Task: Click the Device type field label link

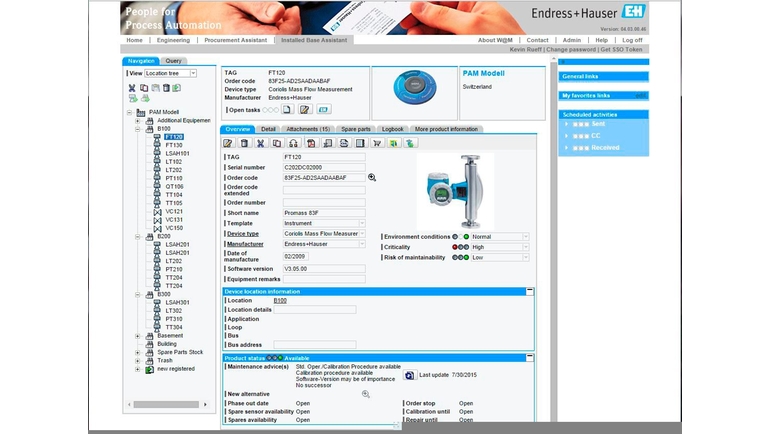Action: pyautogui.click(x=243, y=234)
